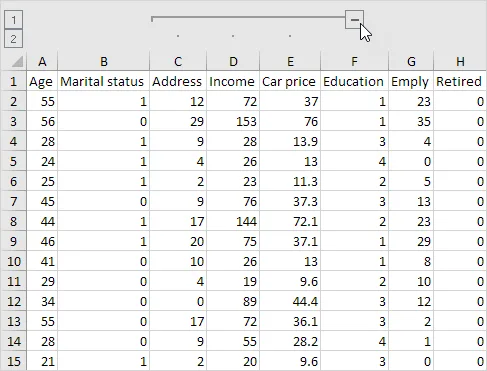487x371 pixels.
Task: Select column F header
Action: pos(354,61)
